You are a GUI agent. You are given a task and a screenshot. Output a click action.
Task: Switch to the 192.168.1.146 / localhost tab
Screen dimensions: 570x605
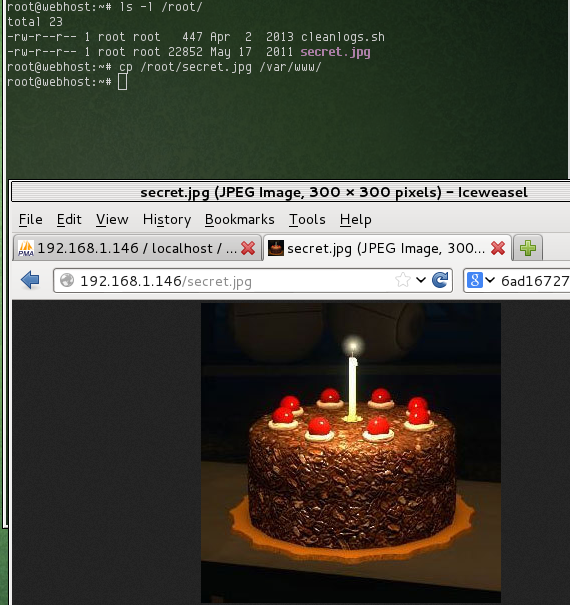pyautogui.click(x=137, y=248)
